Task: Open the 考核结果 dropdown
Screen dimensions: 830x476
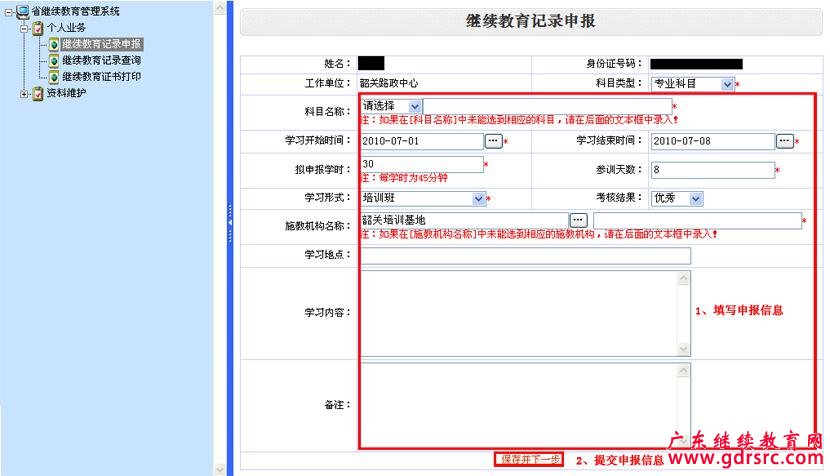Action: pos(696,199)
